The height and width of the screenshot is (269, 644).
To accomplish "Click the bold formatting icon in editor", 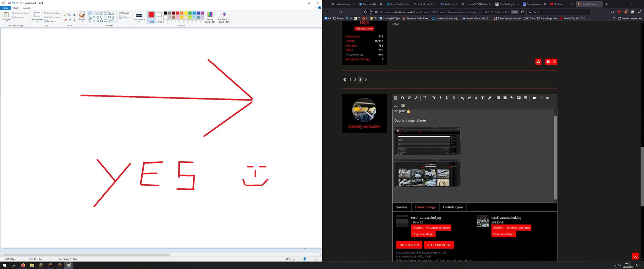I will click(x=433, y=98).
